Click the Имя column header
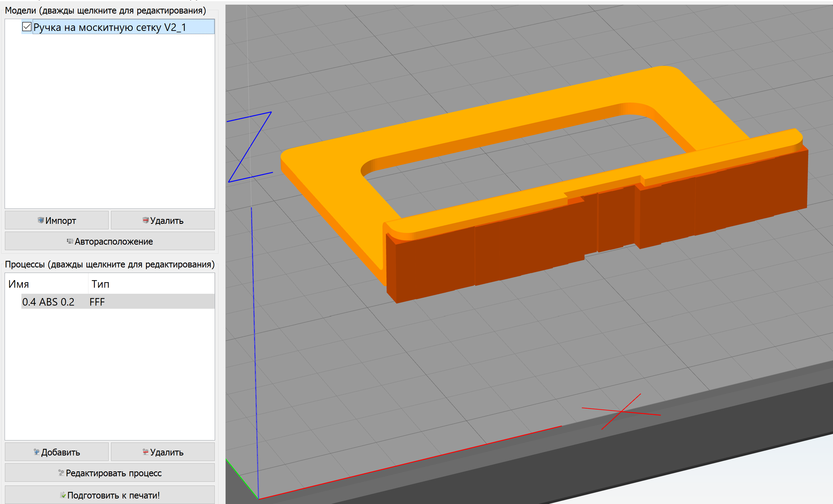833x504 pixels. coord(18,284)
